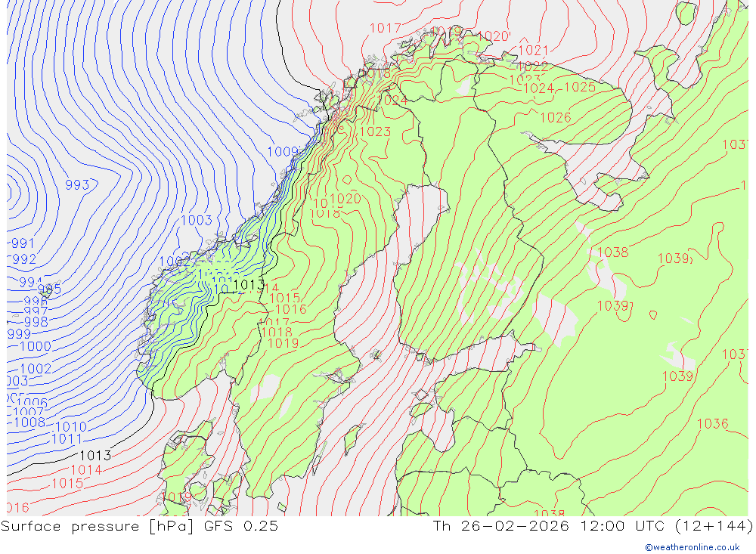Screen dimensions: 756x554
Task: Click the red 1036 isobar label
Action: pos(713,423)
